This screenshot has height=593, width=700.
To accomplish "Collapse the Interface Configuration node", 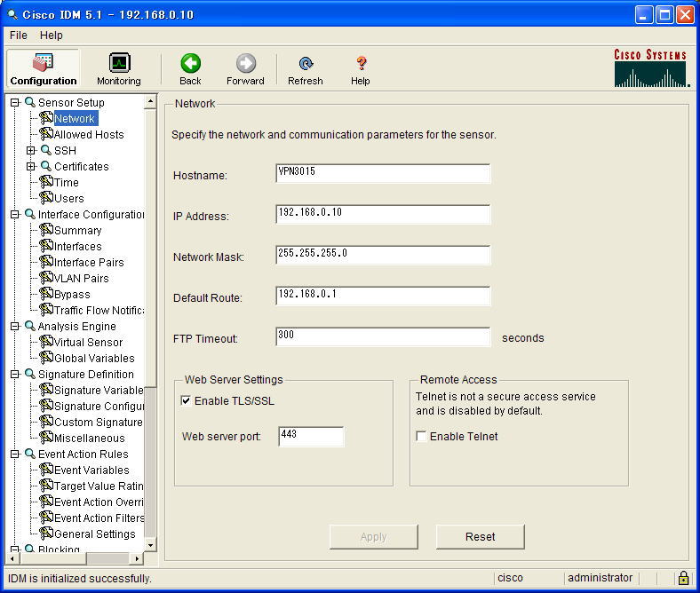I will coord(15,215).
